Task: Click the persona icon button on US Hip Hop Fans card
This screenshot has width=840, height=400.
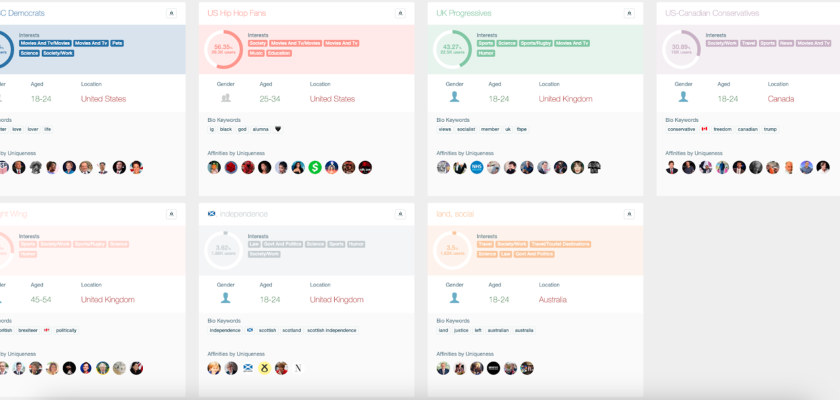Action: point(399,13)
